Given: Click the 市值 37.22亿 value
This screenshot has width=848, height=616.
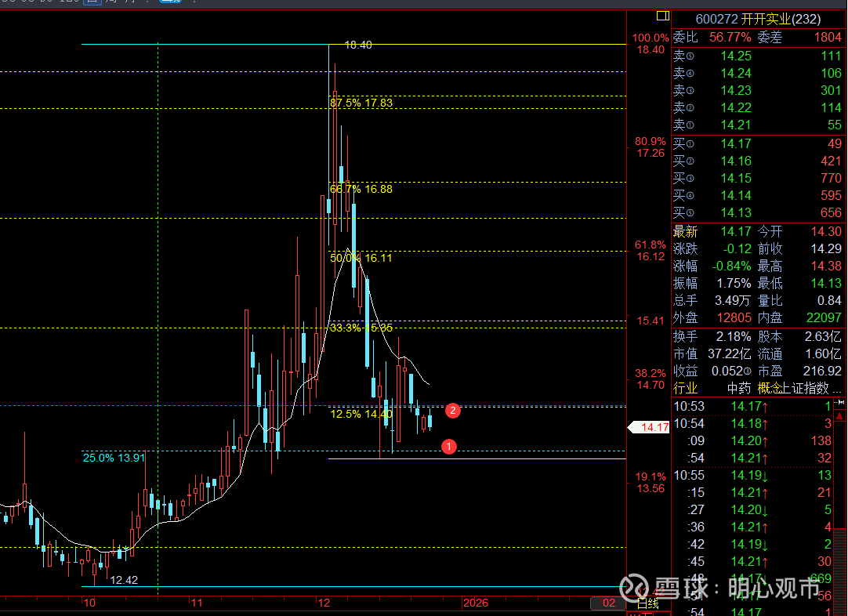Looking at the screenshot, I should coord(729,353).
